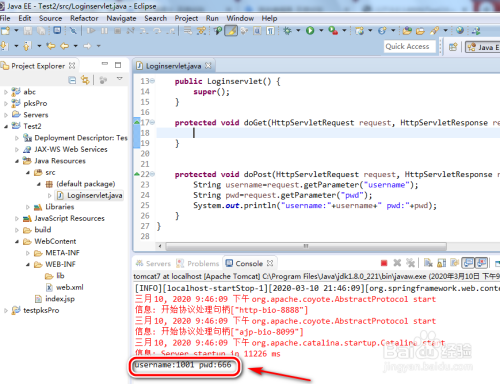The image size is (500, 384).
Task: Click the New Dynamic Web Project icon
Action: pyautogui.click(x=359, y=31)
